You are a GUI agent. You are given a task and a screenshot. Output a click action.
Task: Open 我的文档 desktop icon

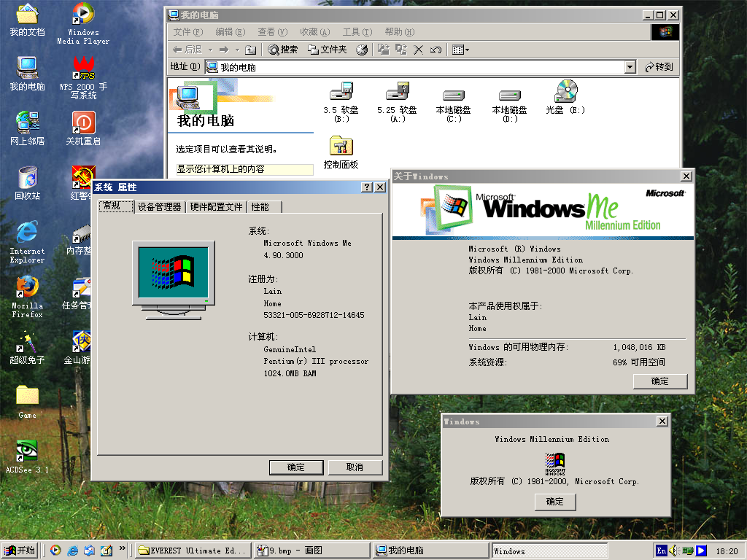pos(27,20)
